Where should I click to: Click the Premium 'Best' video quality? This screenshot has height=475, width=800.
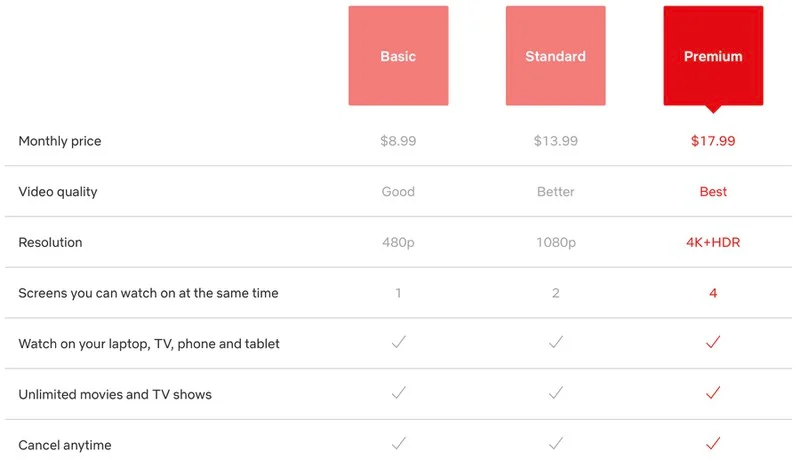point(713,191)
